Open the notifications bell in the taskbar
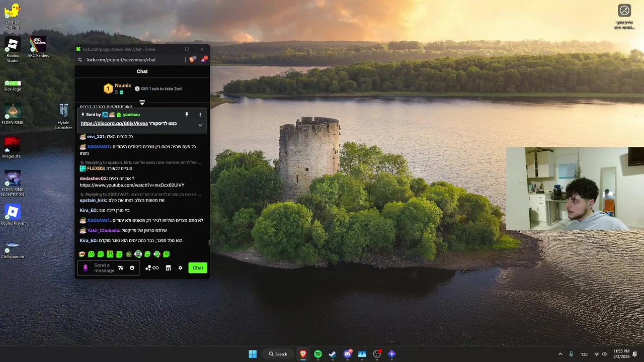Image resolution: width=644 pixels, height=362 pixels. [x=635, y=354]
